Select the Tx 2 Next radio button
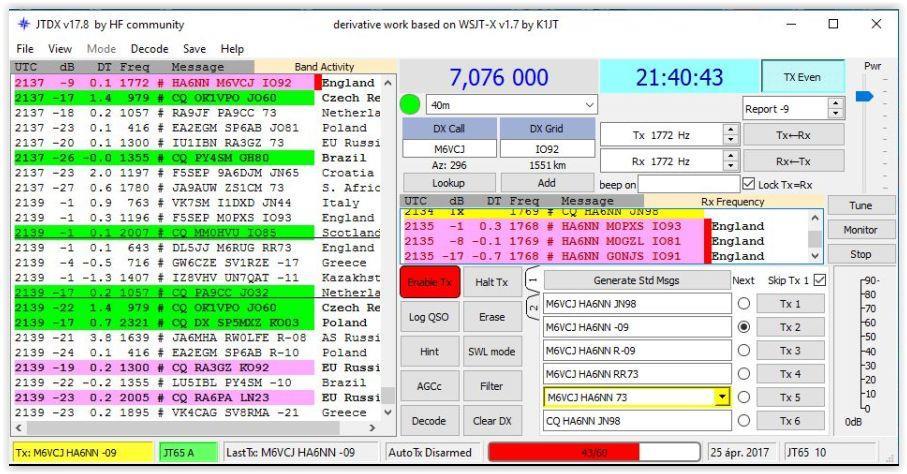This screenshot has width=907, height=474. coord(744,327)
